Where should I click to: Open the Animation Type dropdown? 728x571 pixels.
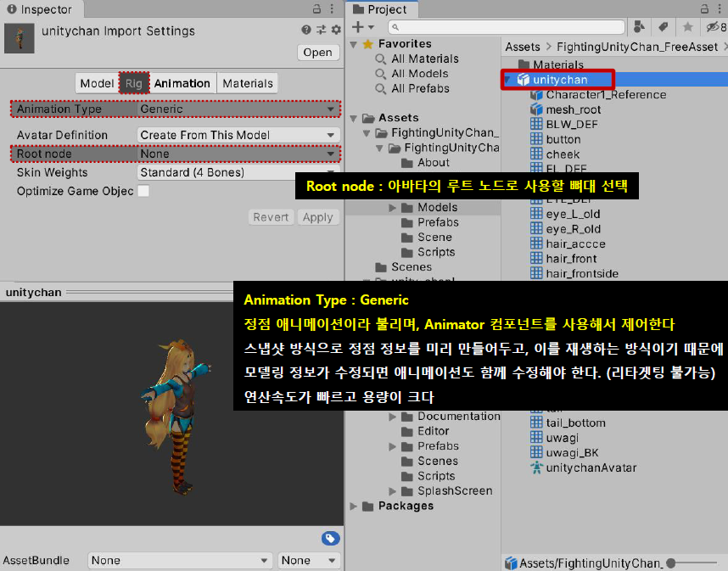(x=238, y=109)
